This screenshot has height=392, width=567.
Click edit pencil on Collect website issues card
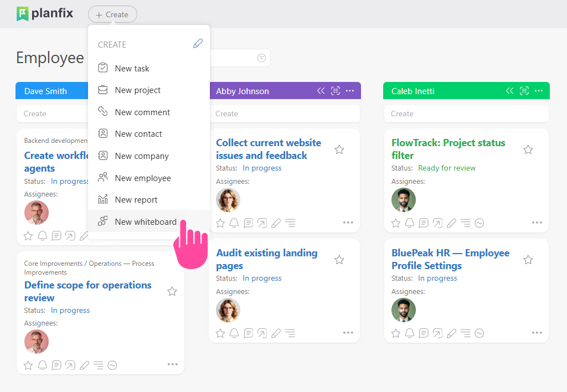[x=276, y=223]
